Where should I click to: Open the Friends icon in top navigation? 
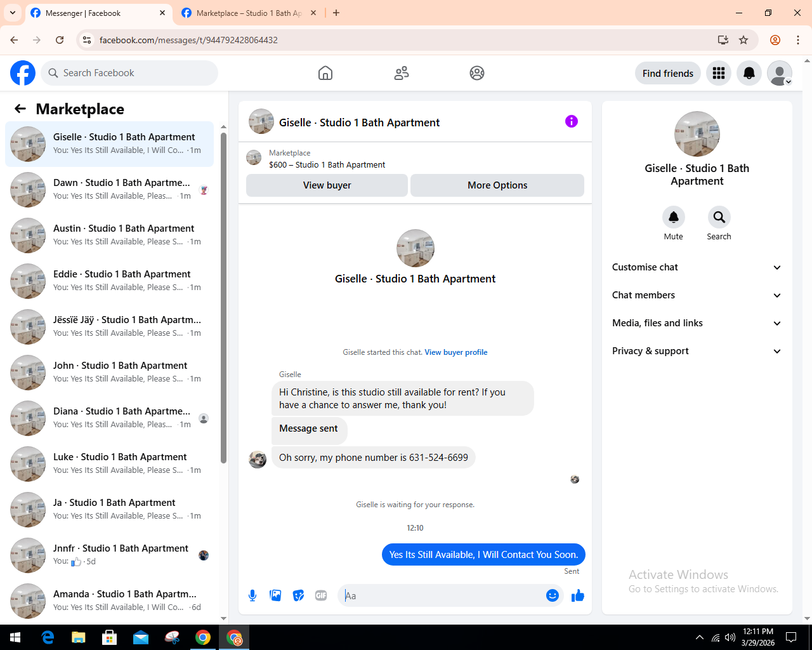402,73
